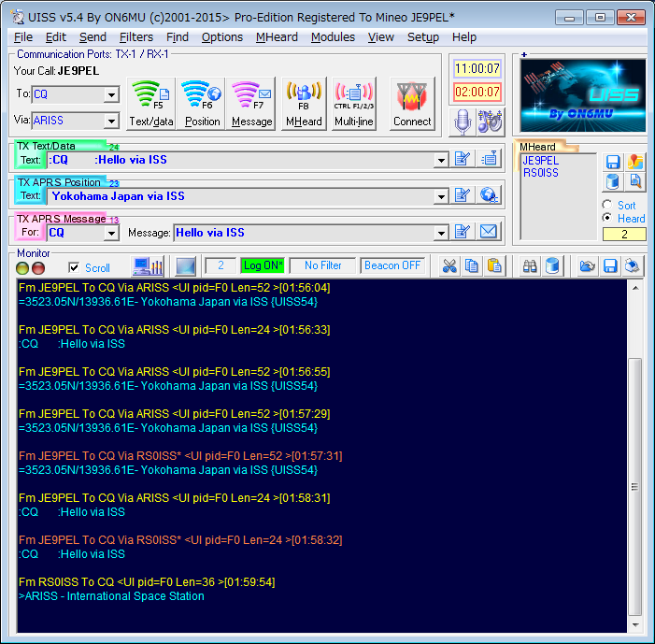This screenshot has width=655, height=644.
Task: Send APRS Message with F7 button
Action: (x=251, y=104)
